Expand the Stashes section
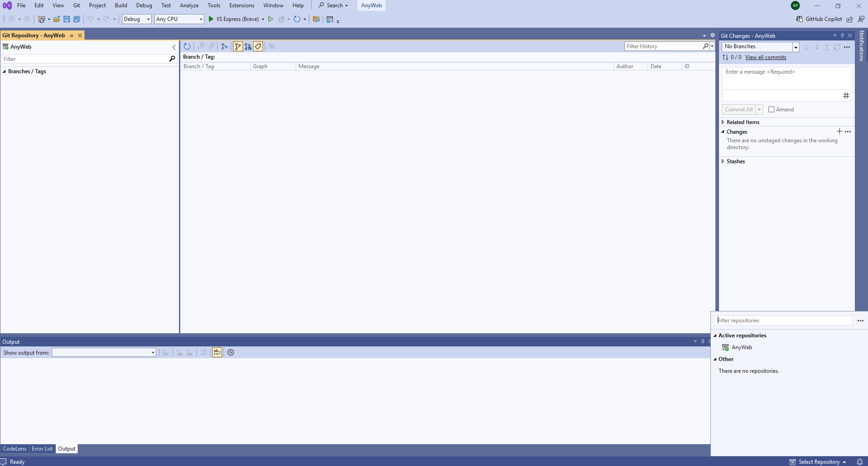Screen dimensions: 868x466 pyautogui.click(x=723, y=161)
